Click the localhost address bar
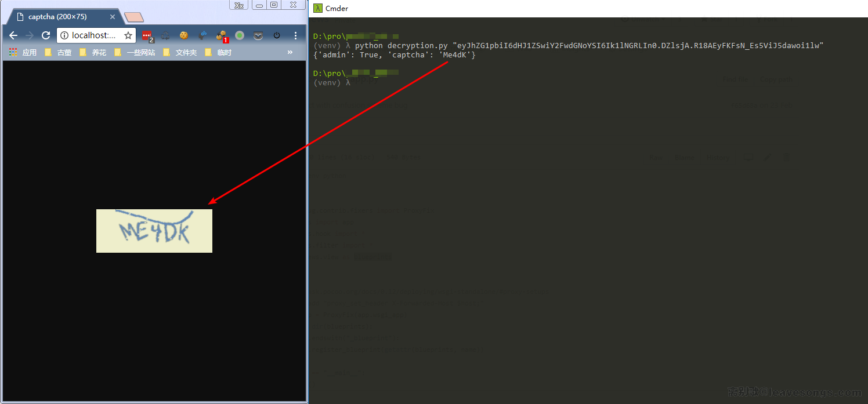Screen dimensions: 868x404 [x=93, y=35]
